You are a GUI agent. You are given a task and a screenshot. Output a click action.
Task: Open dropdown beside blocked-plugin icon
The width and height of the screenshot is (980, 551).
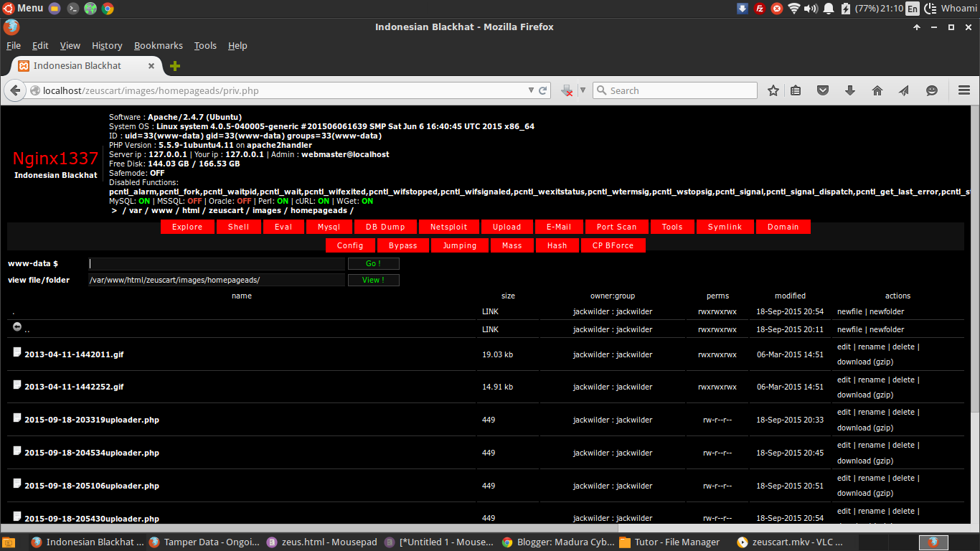click(x=583, y=90)
